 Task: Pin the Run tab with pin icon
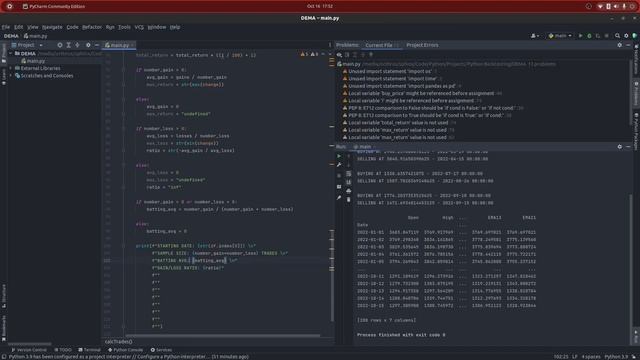[x=339, y=198]
